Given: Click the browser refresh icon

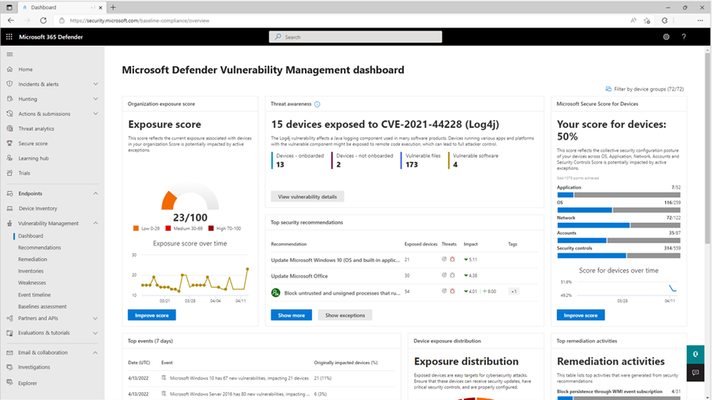Looking at the screenshot, I should (x=43, y=20).
